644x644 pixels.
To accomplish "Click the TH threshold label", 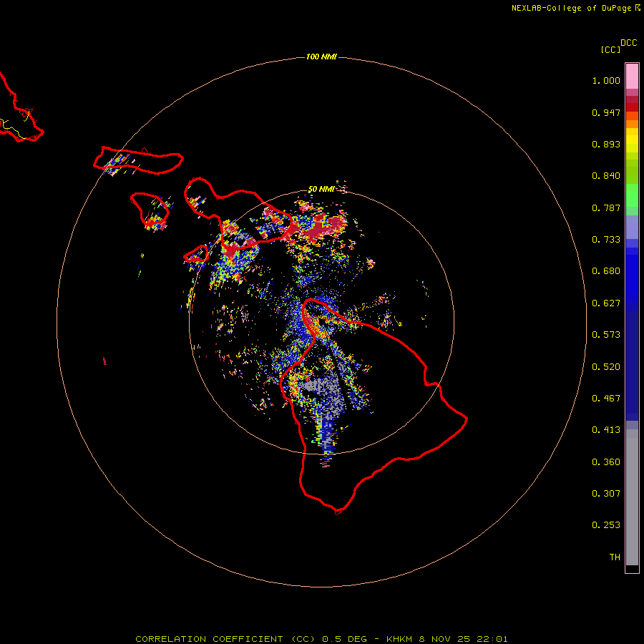I will [x=615, y=557].
